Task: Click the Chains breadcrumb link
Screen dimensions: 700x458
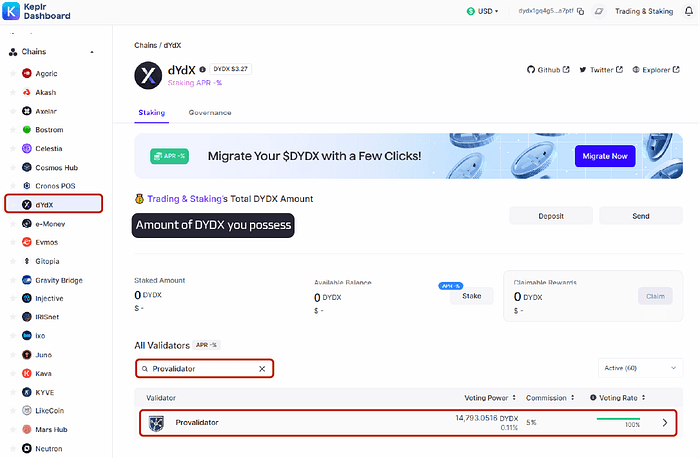Action: click(146, 46)
